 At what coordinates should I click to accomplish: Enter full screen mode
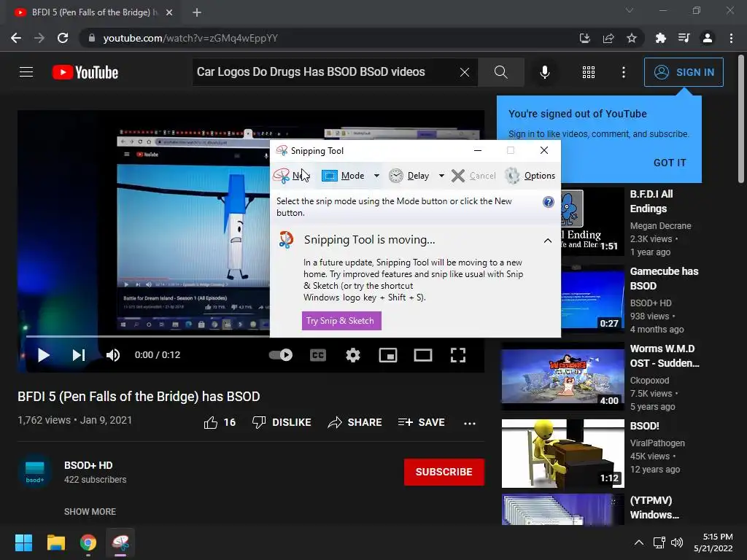point(458,355)
